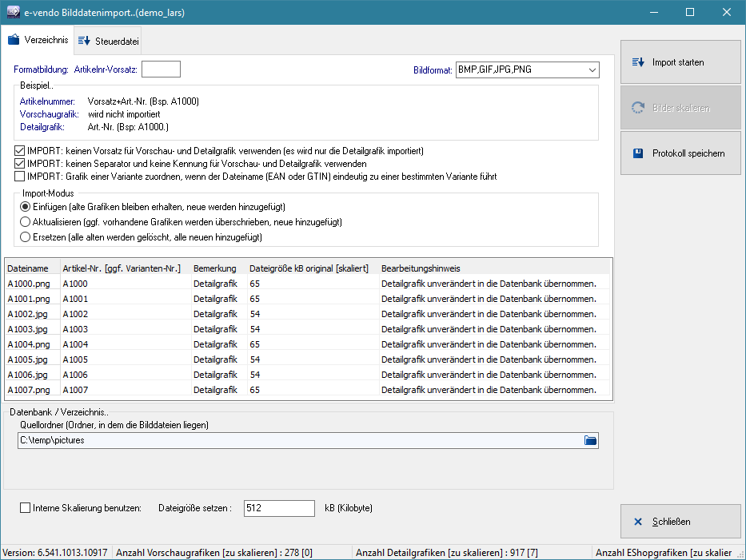Viewport: 746px width, 560px height.
Task: Save the log with Protokoll speichern
Action: point(680,153)
